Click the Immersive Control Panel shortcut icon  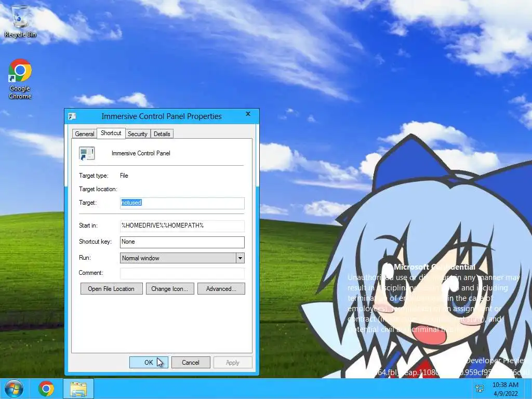(x=87, y=153)
